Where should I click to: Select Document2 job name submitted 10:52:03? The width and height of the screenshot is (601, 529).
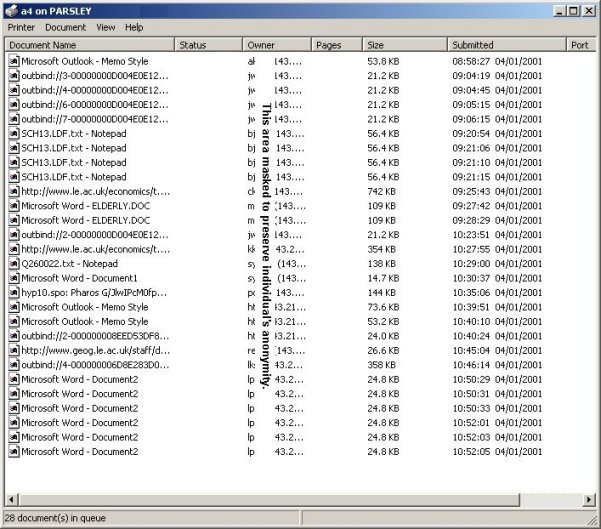coord(80,437)
